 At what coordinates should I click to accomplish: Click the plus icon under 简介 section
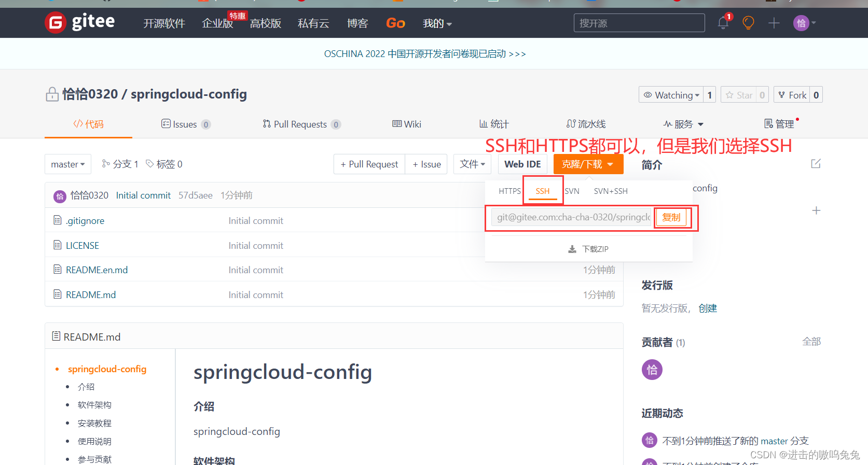tap(816, 210)
